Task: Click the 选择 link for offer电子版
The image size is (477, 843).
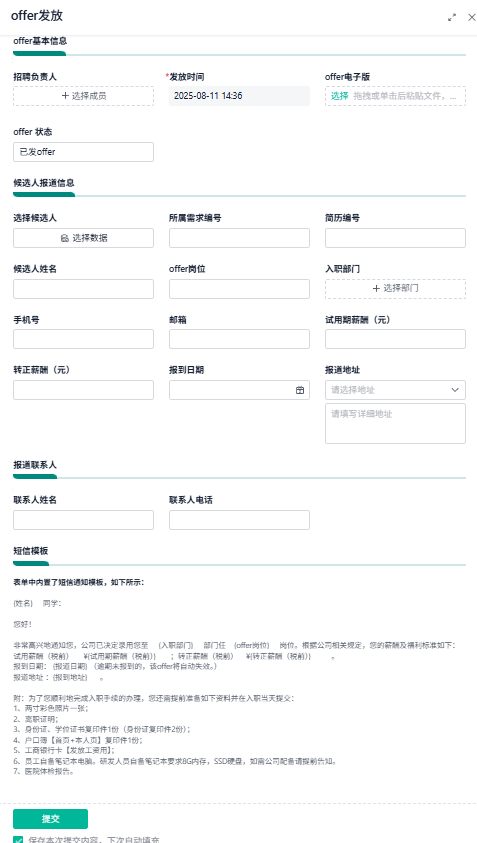Action: (339, 96)
